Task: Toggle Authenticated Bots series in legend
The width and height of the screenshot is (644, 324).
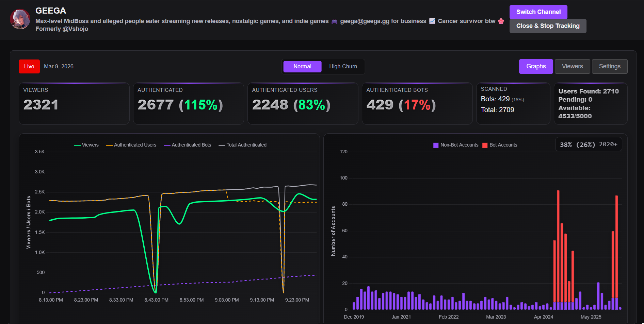Action: (188, 145)
